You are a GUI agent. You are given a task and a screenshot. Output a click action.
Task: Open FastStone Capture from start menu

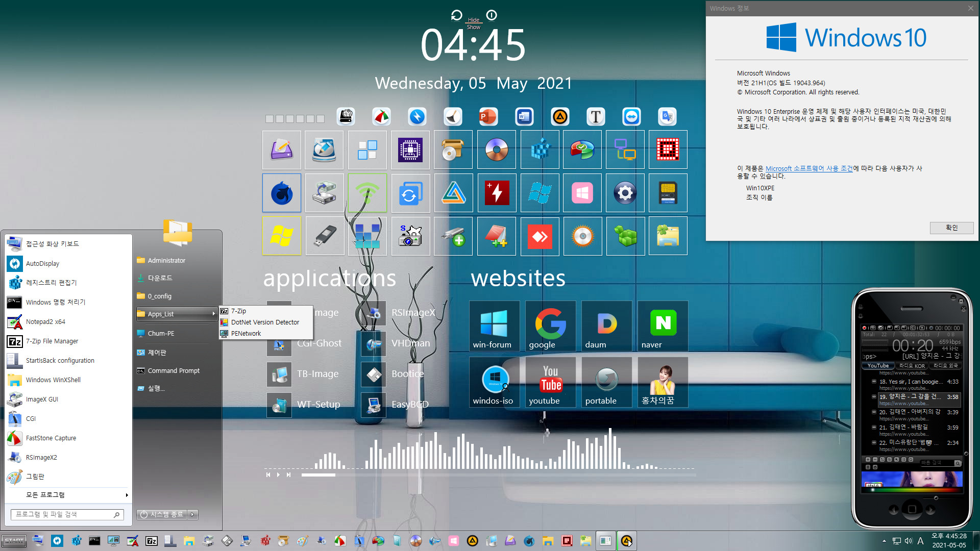68,438
